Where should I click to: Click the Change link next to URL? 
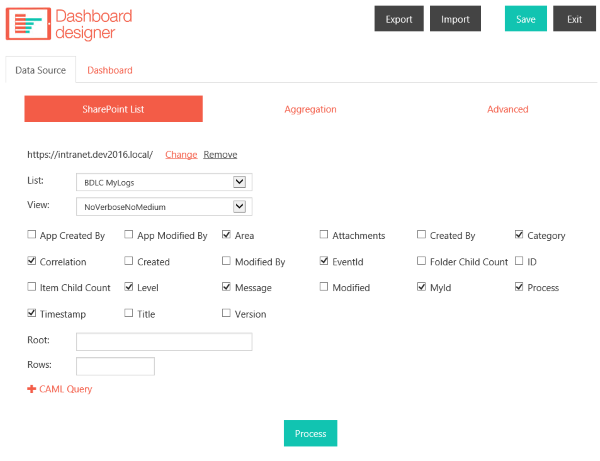[x=181, y=154]
